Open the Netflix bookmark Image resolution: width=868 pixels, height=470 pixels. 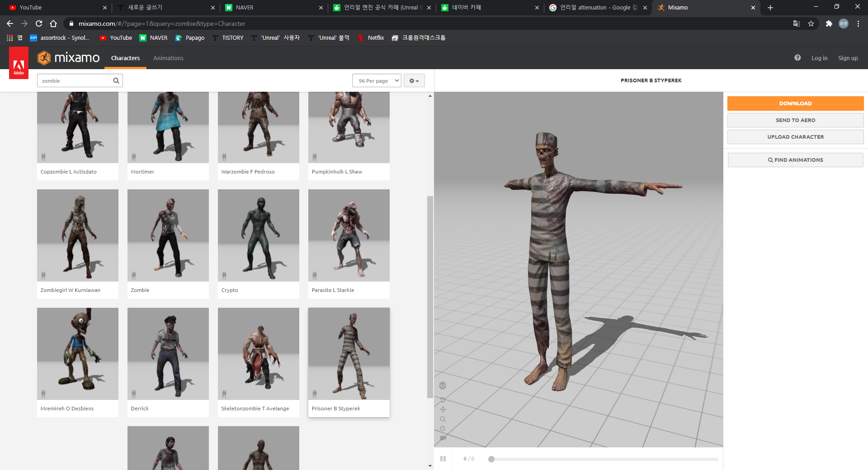[x=371, y=38]
